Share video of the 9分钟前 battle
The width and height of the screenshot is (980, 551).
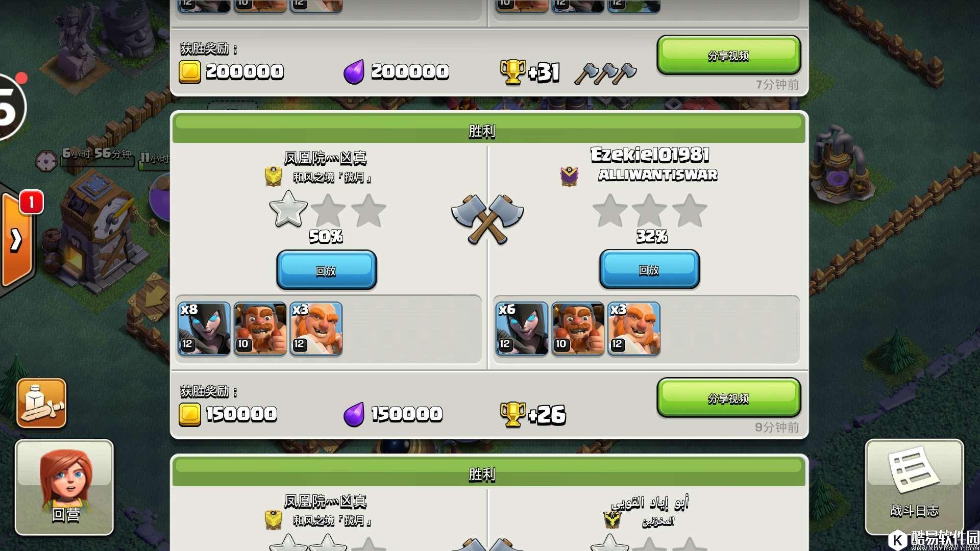tap(728, 398)
